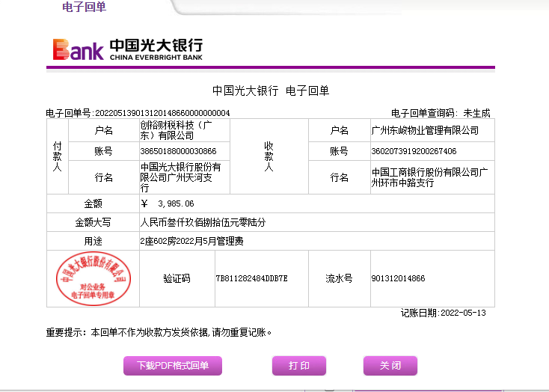Close the receipt with 关闭 button
The height and width of the screenshot is (392, 549).
390,366
